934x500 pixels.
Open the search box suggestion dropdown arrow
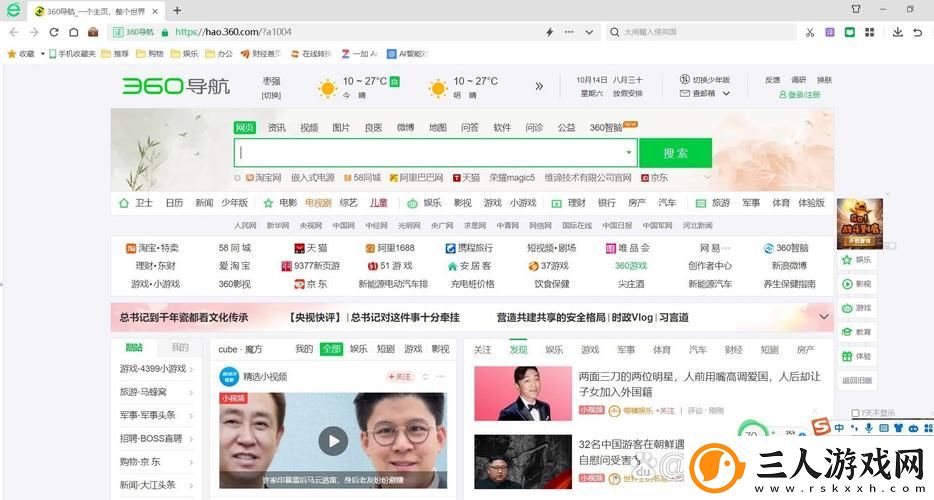point(628,153)
